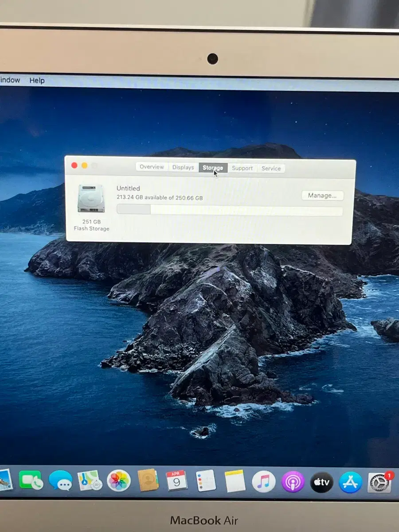Switch to the Displays tab
This screenshot has height=532, width=399.
[183, 168]
